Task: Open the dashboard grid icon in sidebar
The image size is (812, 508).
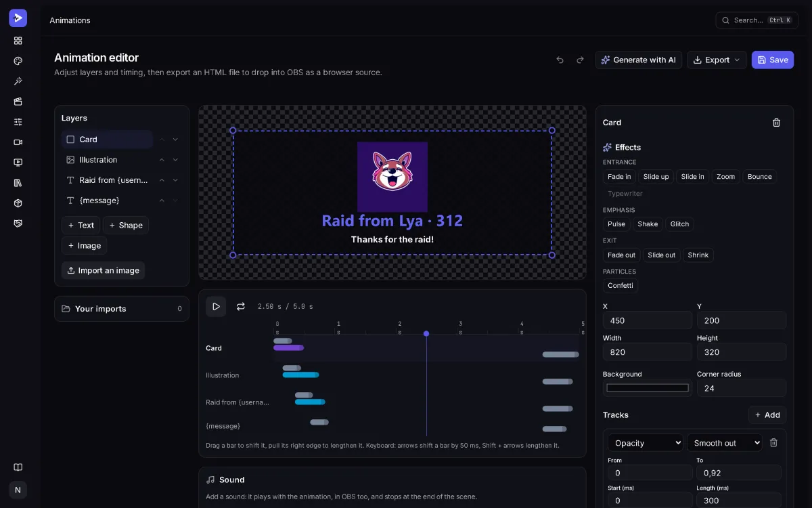Action: [x=18, y=41]
